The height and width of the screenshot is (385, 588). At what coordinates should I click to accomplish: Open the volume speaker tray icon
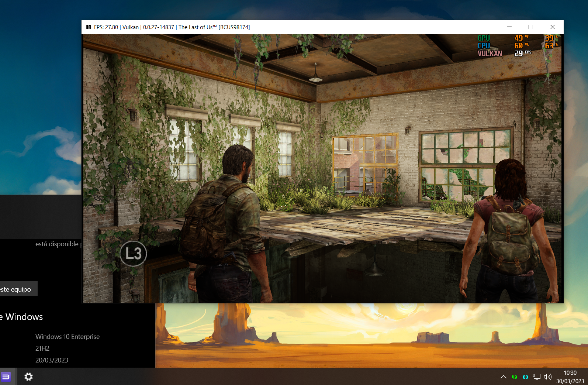click(x=548, y=377)
